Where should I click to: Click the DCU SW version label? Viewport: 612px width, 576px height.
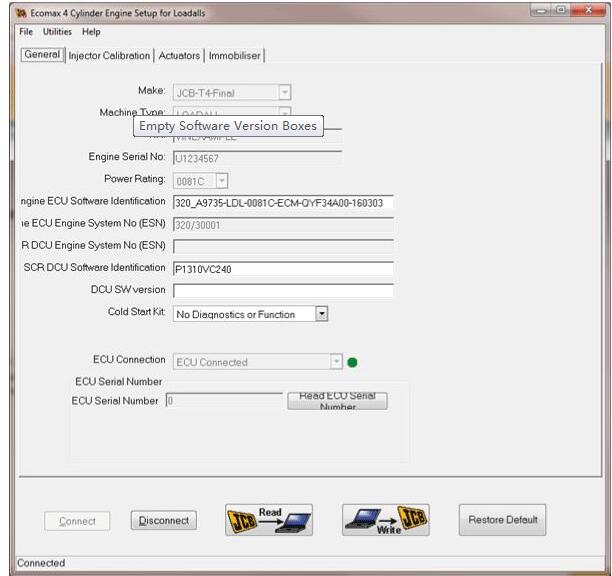pos(128,290)
